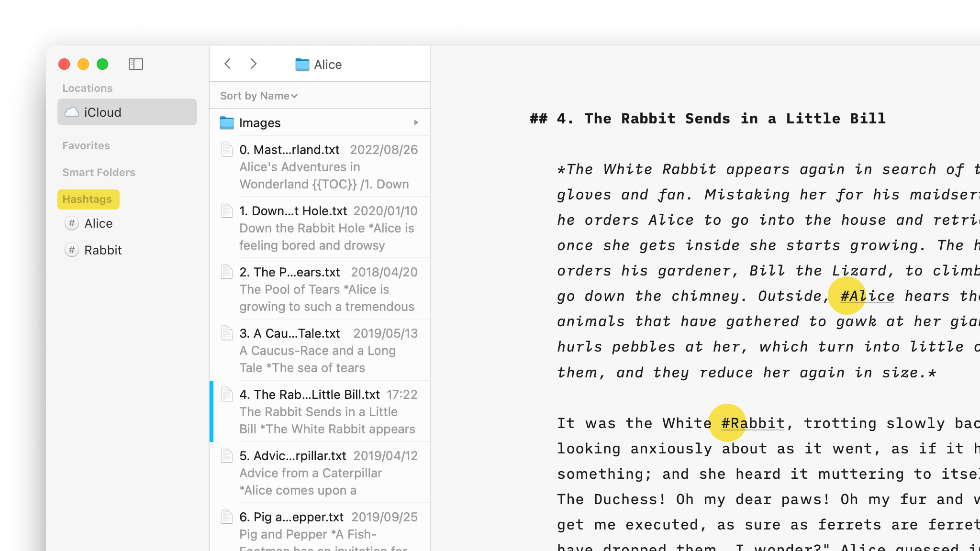980x551 pixels.
Task: Click the document icon of '6. Pig a...epper.txt'
Action: (x=227, y=517)
